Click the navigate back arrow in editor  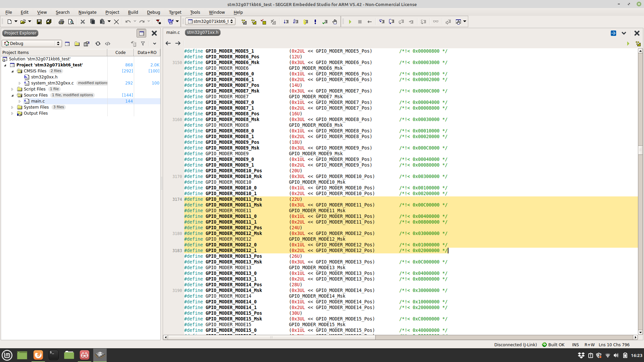point(168,43)
